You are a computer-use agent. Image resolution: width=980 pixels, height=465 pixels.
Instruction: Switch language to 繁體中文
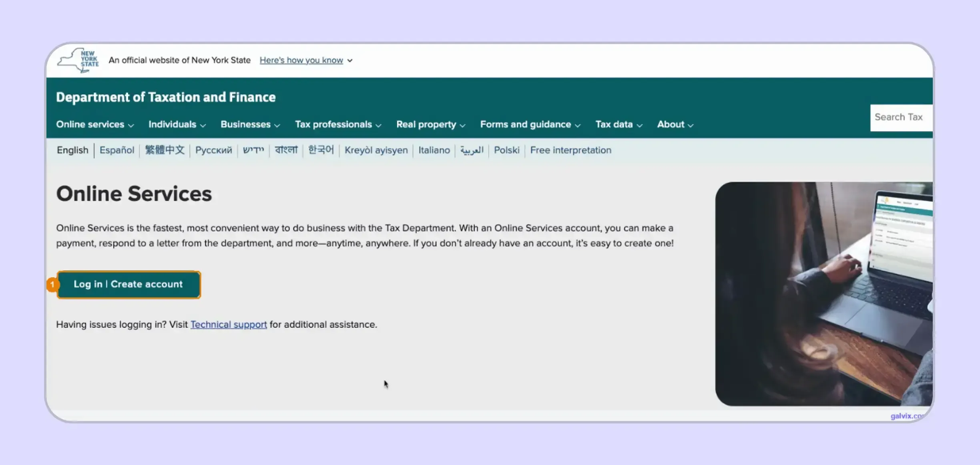pos(165,150)
